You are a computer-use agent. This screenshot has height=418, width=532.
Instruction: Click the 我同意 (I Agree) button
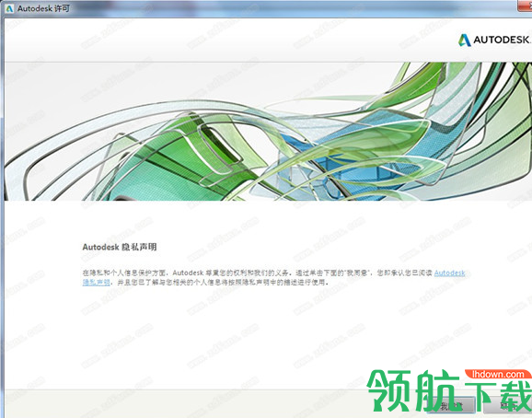click(452, 405)
